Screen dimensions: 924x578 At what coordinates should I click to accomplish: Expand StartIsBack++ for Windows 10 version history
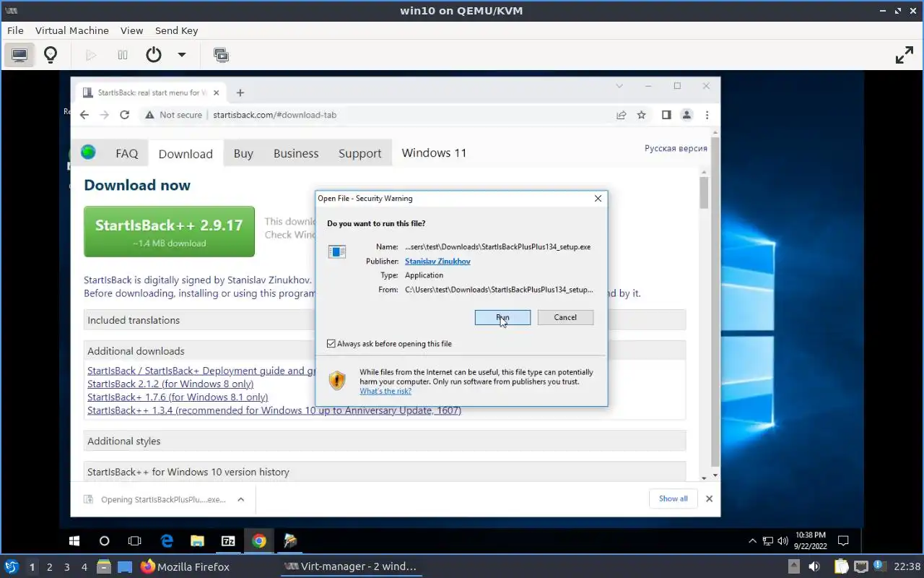[384, 472]
